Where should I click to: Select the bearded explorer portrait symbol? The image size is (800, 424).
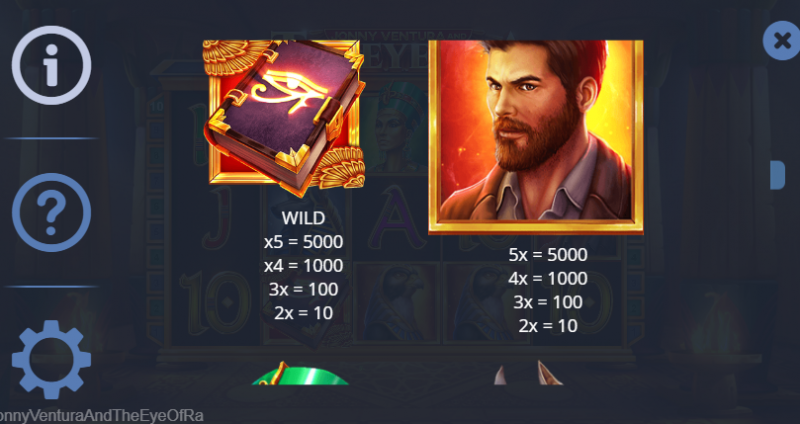(x=536, y=137)
